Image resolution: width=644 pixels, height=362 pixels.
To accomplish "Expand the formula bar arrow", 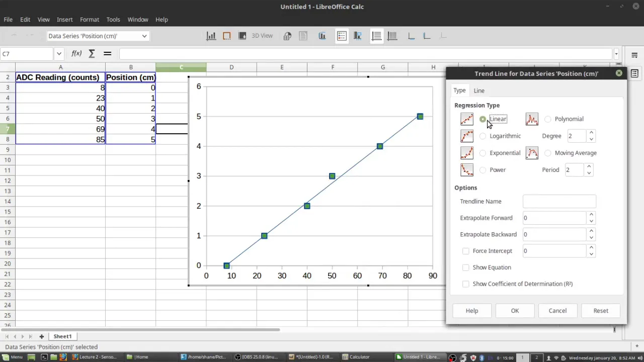I will [616, 54].
